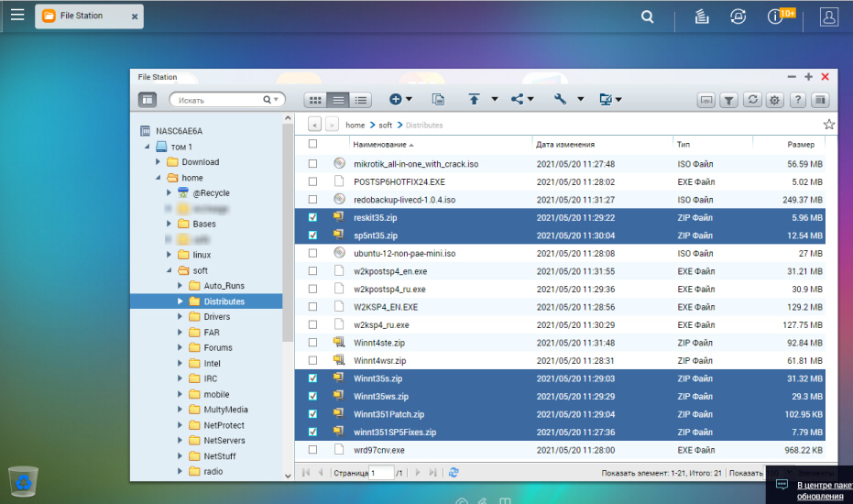Check mikrotik_all-in-one_with_crack.iso checkbox
Screen dimensions: 853x504
click(x=312, y=163)
